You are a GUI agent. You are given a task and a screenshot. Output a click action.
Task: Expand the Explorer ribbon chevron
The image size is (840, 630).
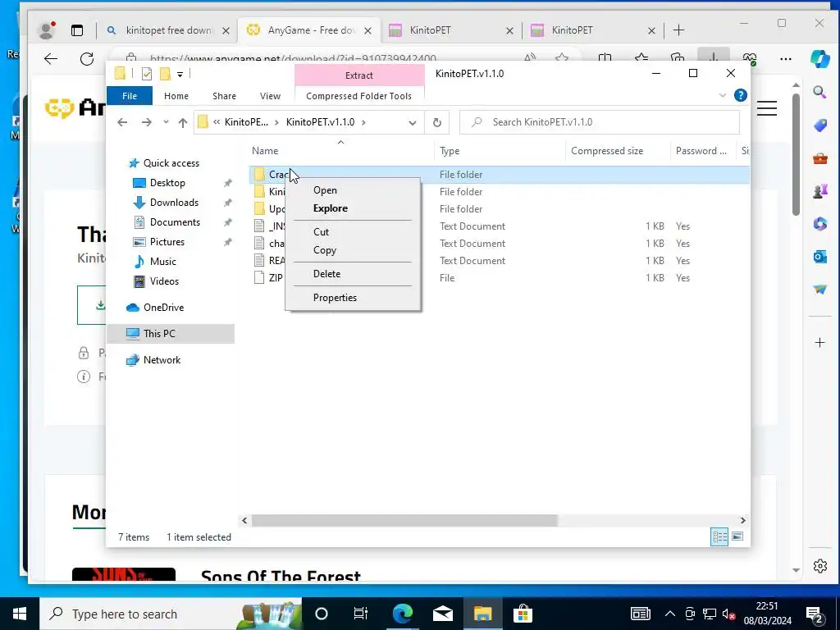pos(722,95)
